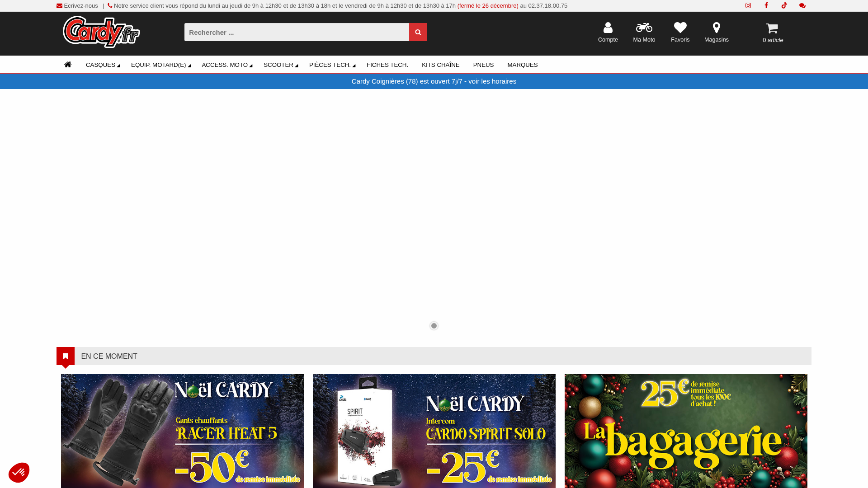This screenshot has width=868, height=488.
Task: Open the Cardo Spirit Solo intercom promo
Action: click(434, 431)
